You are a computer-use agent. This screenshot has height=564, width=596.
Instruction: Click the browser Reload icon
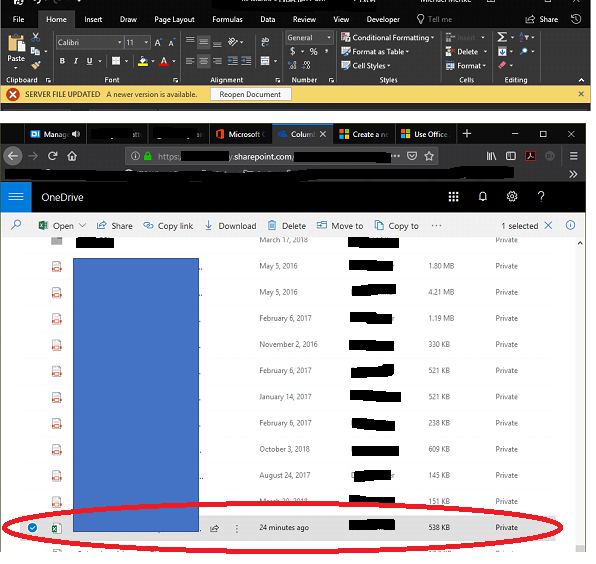(x=52, y=156)
